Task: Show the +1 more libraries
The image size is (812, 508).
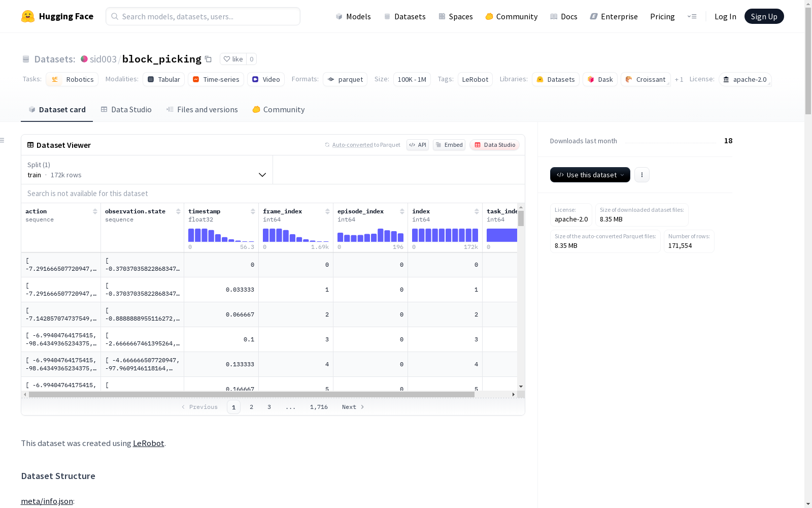Action: 679,79
